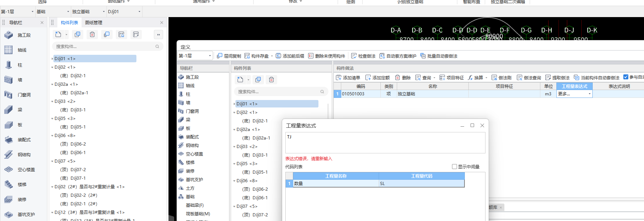
Task: Click the 工程量表达式 column header
Action: [x=574, y=86]
